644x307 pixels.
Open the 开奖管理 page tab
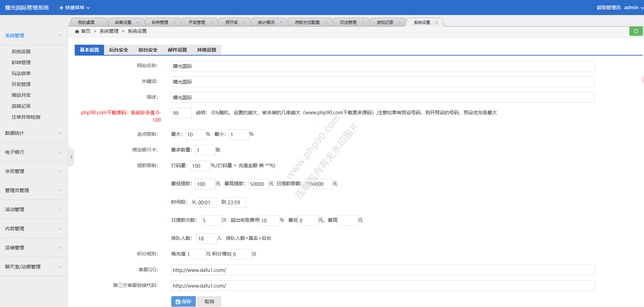click(x=196, y=23)
